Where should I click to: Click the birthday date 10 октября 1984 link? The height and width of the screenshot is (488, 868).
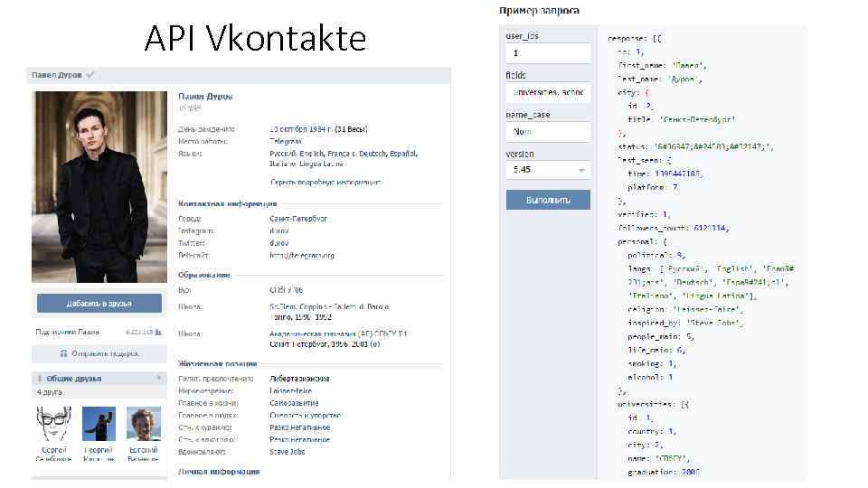coord(300,129)
